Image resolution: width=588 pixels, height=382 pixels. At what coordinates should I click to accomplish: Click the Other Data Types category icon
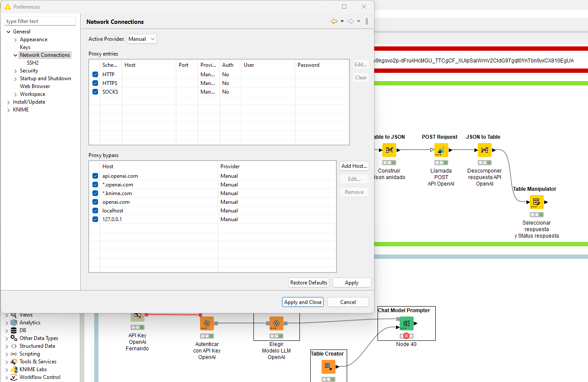(x=14, y=338)
